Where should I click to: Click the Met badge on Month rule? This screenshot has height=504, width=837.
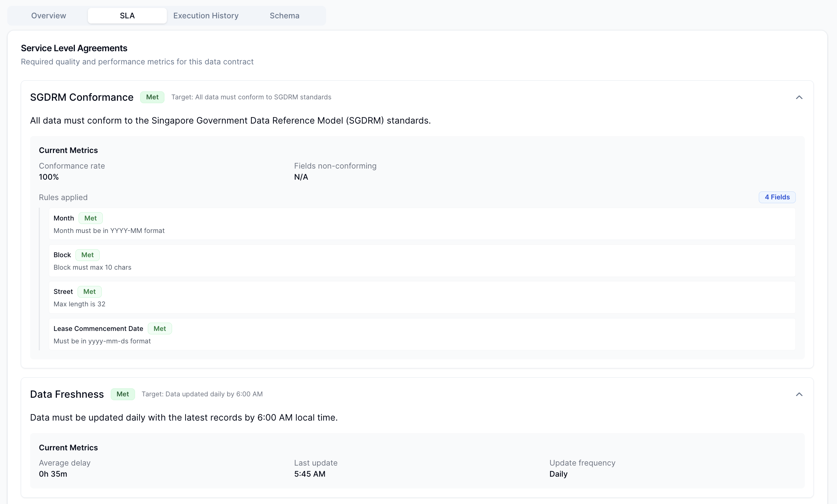point(90,218)
